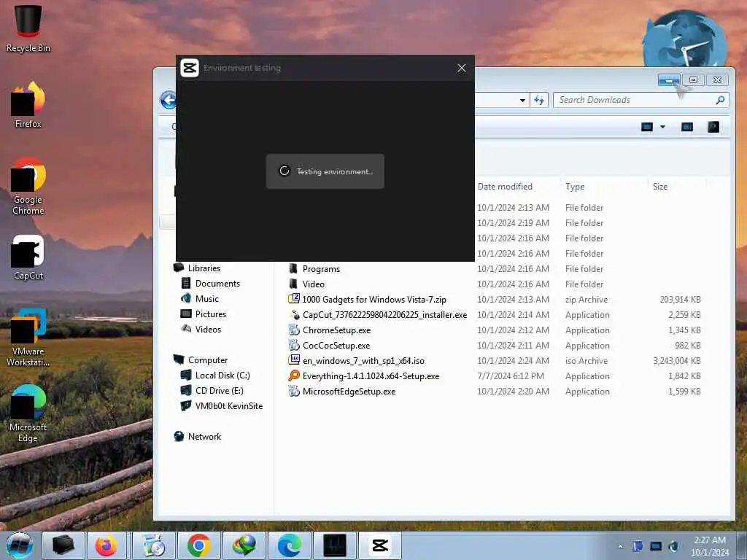The width and height of the screenshot is (747, 560).
Task: Toggle the preview pane button
Action: pyautogui.click(x=686, y=127)
